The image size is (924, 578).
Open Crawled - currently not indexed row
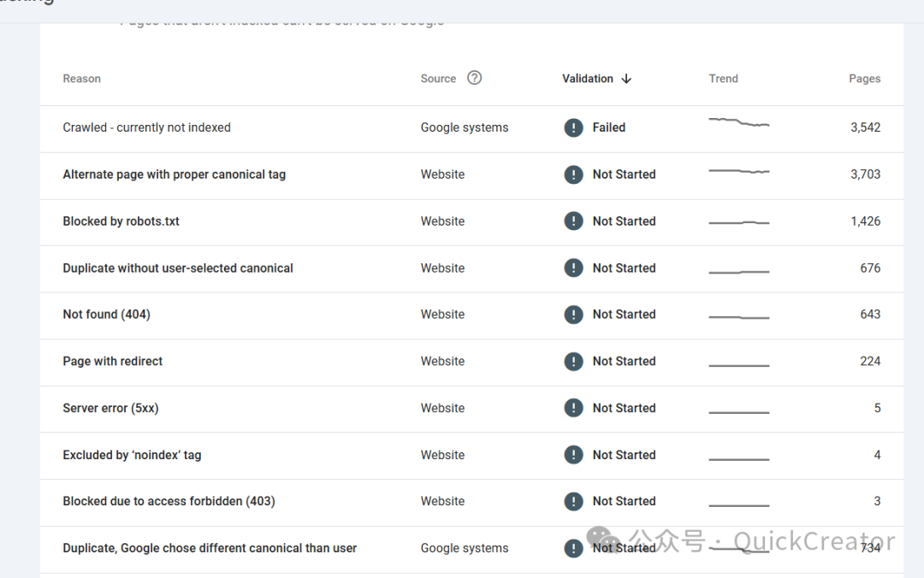coord(146,127)
